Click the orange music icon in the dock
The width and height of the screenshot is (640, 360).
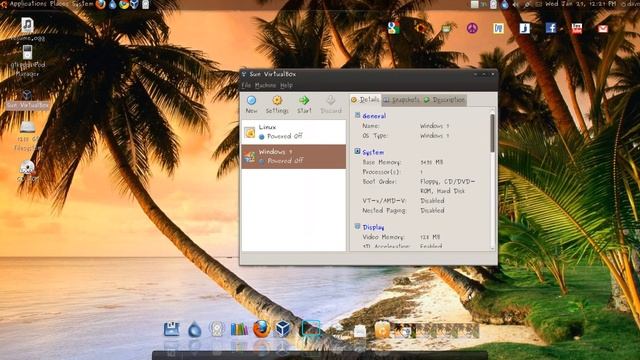click(382, 330)
